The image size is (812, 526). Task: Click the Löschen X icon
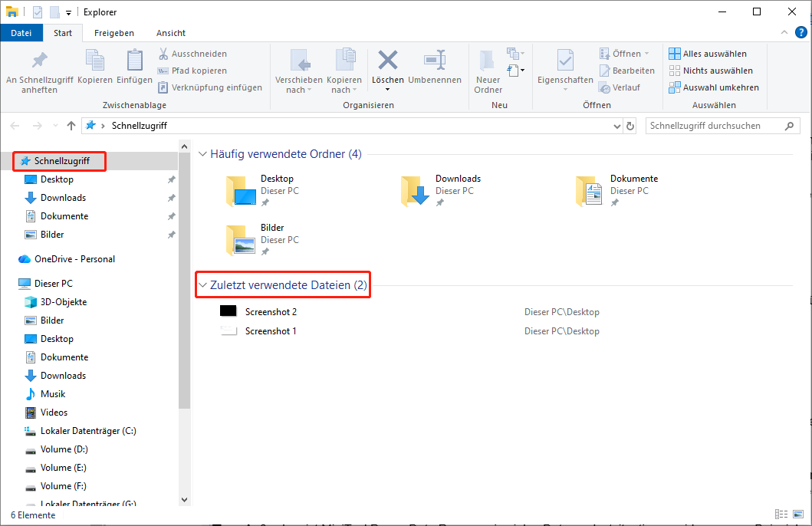tap(388, 60)
